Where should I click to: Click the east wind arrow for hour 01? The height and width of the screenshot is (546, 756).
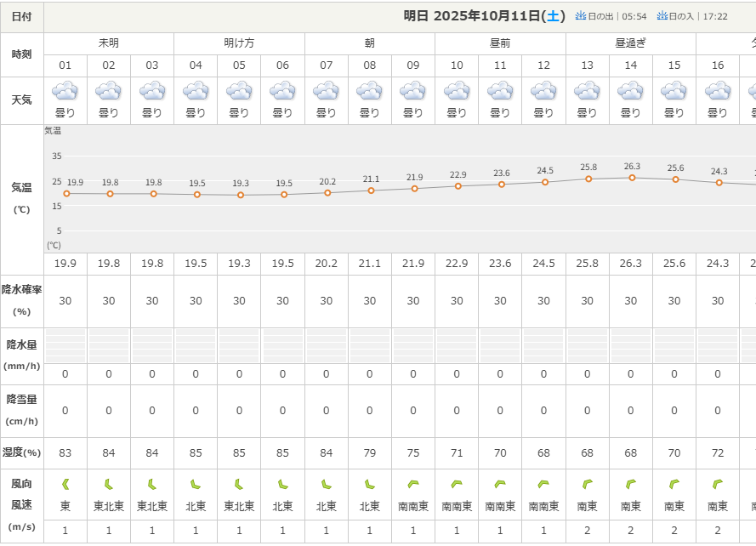click(x=65, y=485)
